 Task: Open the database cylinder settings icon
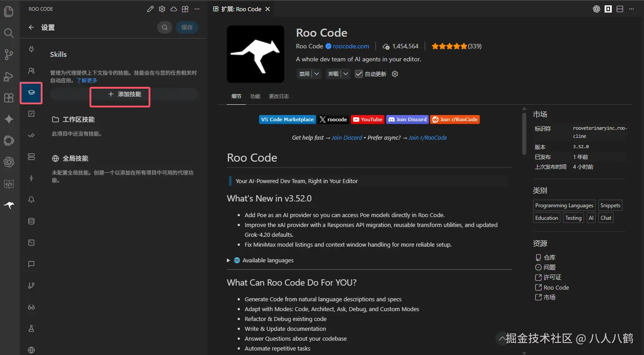[x=31, y=221]
